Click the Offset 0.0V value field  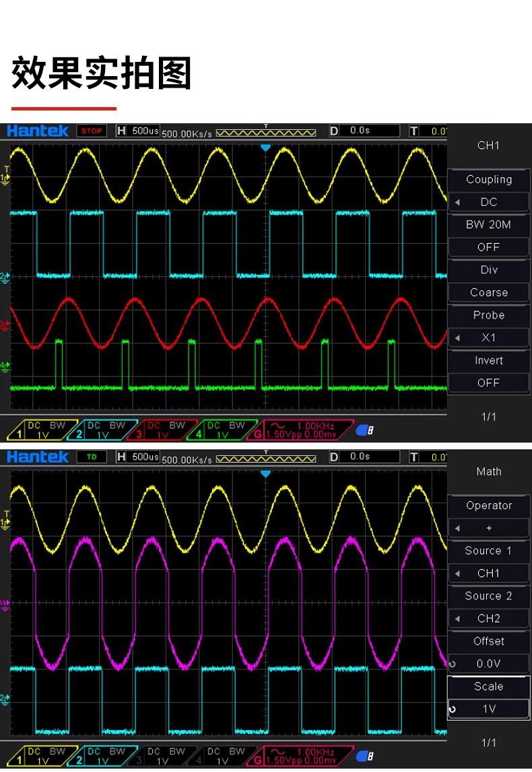point(489,664)
